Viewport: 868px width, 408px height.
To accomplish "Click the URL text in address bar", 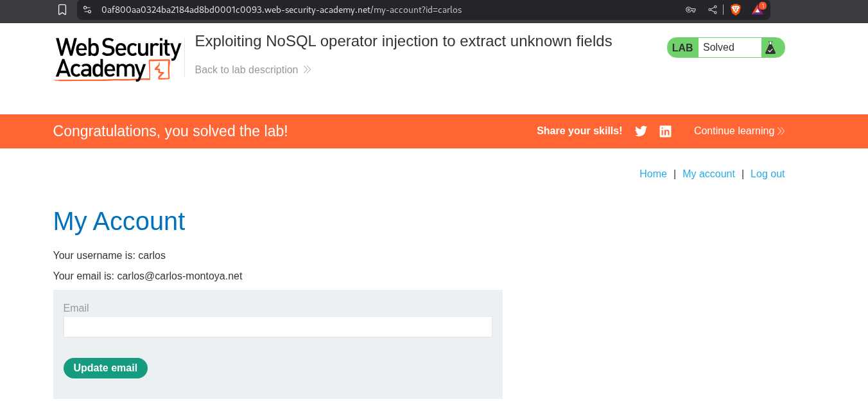I will click(281, 10).
